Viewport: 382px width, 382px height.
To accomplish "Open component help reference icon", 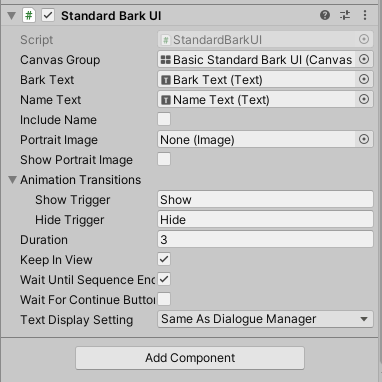I will click(325, 15).
